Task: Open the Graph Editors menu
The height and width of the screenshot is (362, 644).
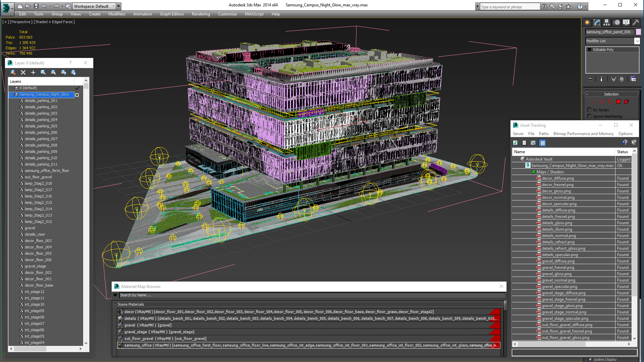Action: tap(172, 14)
